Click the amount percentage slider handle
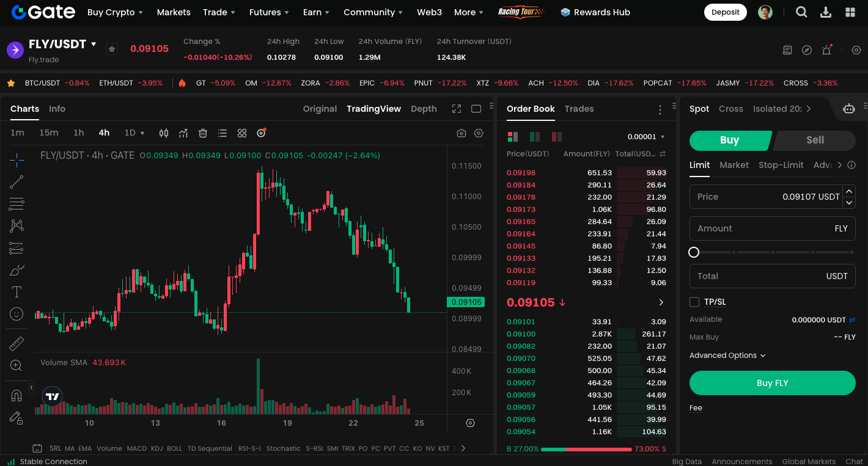 (x=694, y=252)
